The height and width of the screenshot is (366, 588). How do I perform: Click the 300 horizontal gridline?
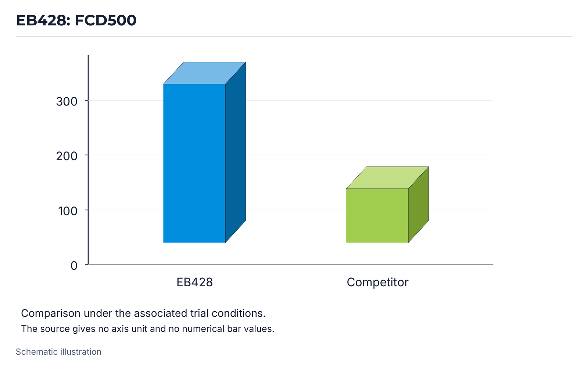tap(369, 100)
